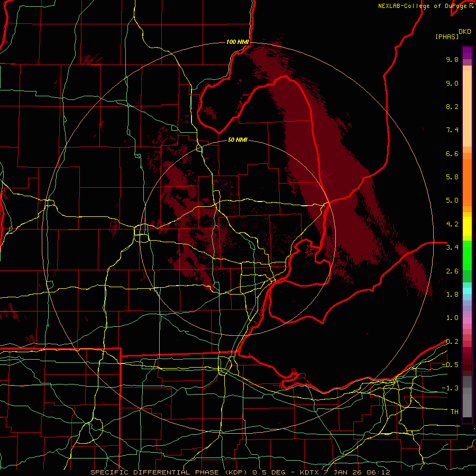Click the 9.0 legend value
The height and width of the screenshot is (476, 476).
[452, 83]
